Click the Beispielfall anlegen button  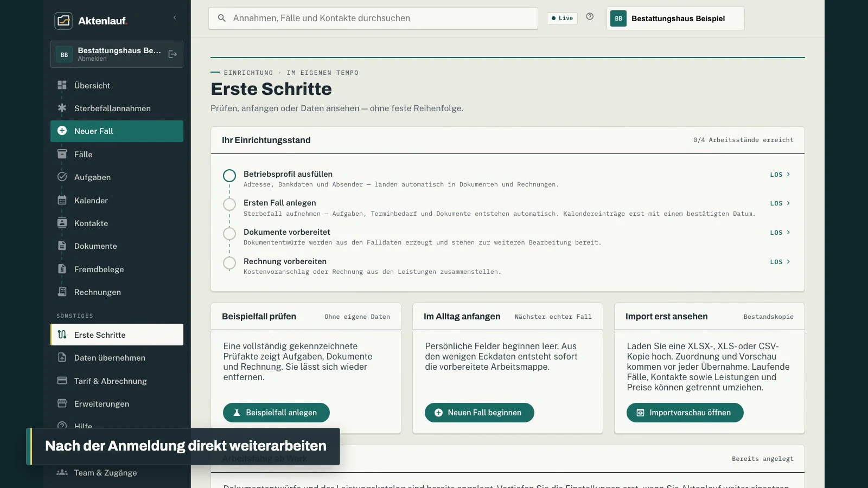[276, 413]
